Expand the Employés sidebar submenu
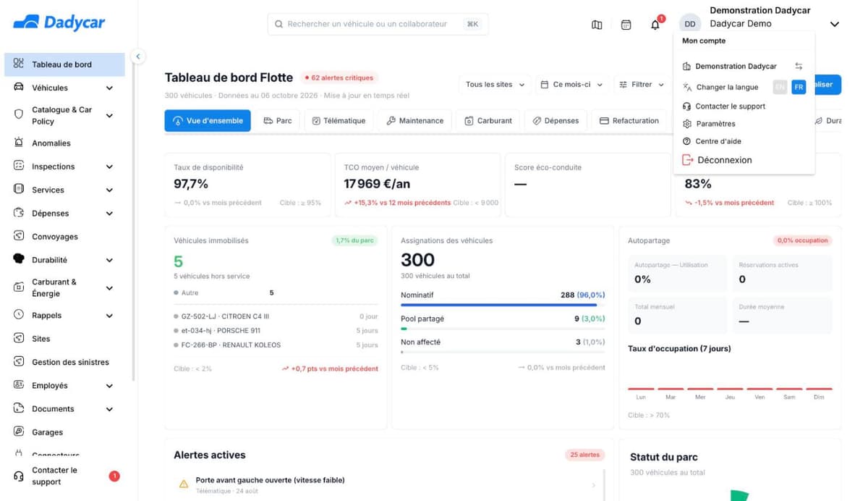 tap(109, 386)
